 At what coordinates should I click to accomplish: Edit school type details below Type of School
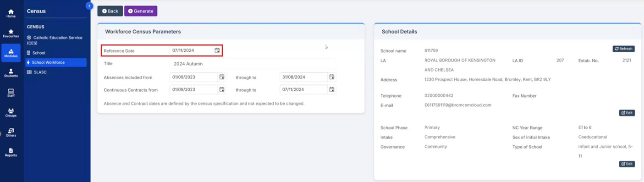tap(627, 164)
